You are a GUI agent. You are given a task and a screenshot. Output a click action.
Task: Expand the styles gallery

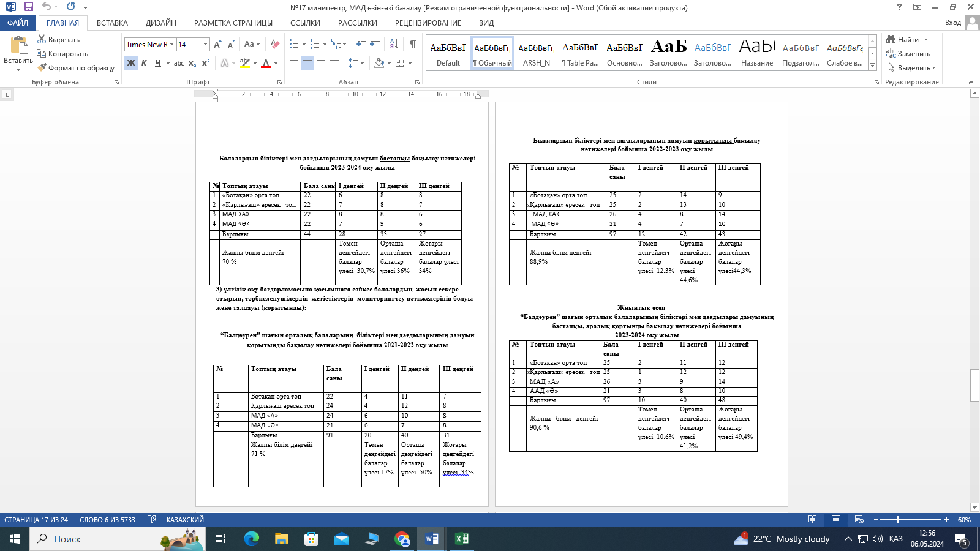coord(873,65)
